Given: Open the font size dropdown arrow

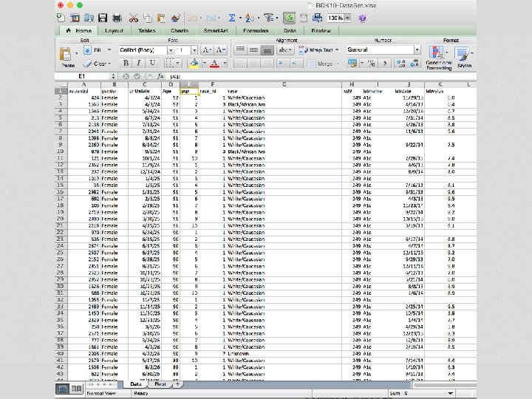Looking at the screenshot, I should click(x=194, y=50).
